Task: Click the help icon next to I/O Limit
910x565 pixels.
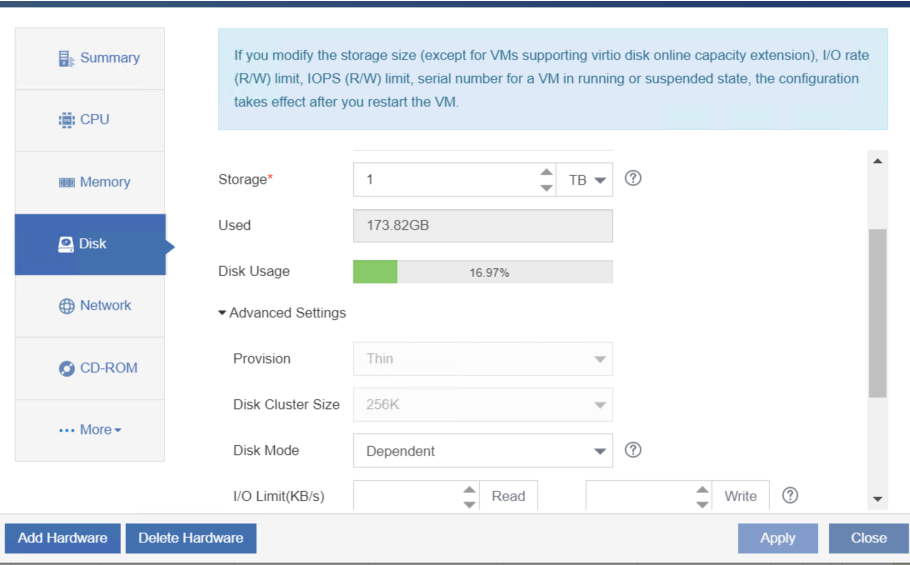Action: [790, 495]
